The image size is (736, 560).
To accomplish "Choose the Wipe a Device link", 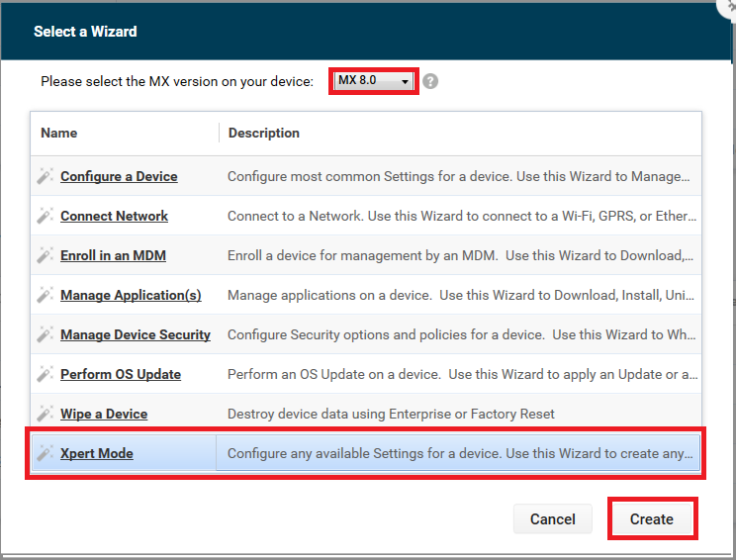I will pyautogui.click(x=104, y=414).
